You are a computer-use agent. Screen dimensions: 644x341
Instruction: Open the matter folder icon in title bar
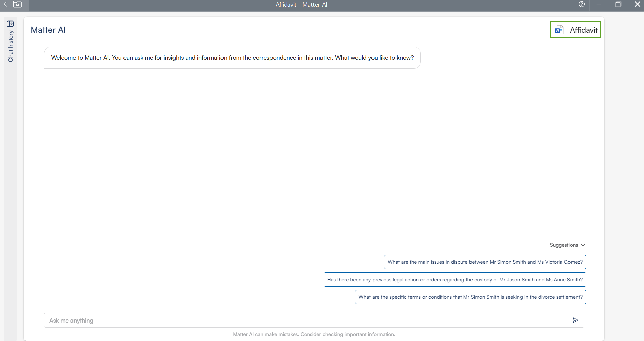pyautogui.click(x=17, y=4)
